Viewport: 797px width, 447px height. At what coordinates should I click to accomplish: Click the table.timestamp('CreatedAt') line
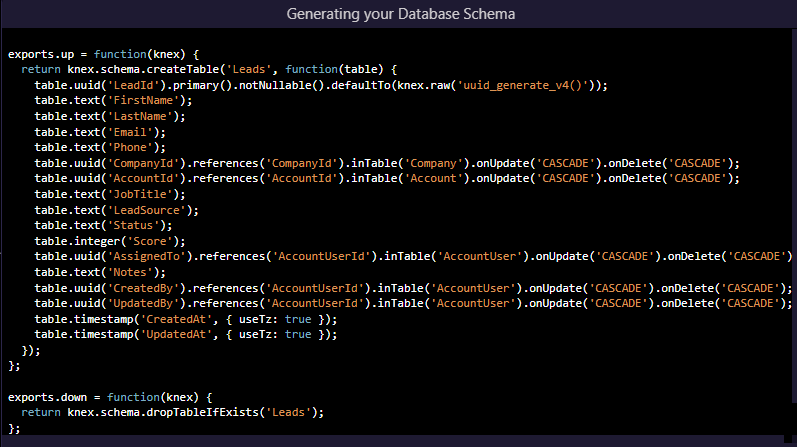tap(186, 319)
